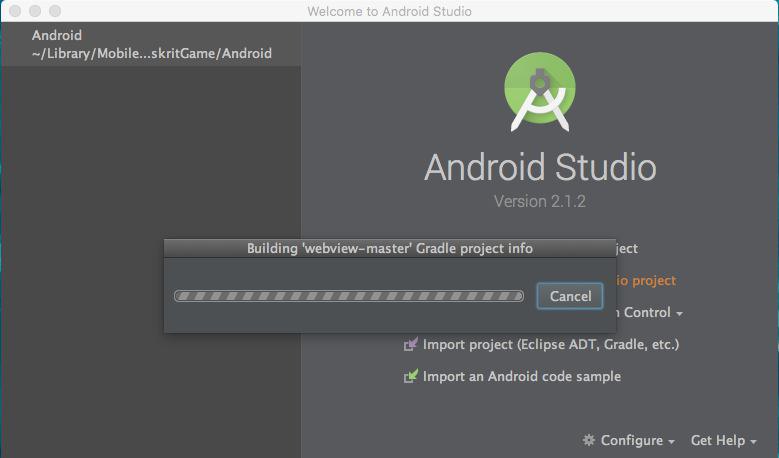Viewport: 779px width, 458px height.
Task: Click the Version 2.1.2 text
Action: tap(540, 201)
